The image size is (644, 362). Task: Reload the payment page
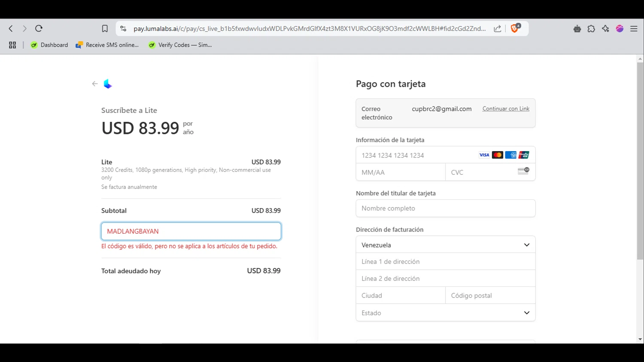pyautogui.click(x=39, y=28)
